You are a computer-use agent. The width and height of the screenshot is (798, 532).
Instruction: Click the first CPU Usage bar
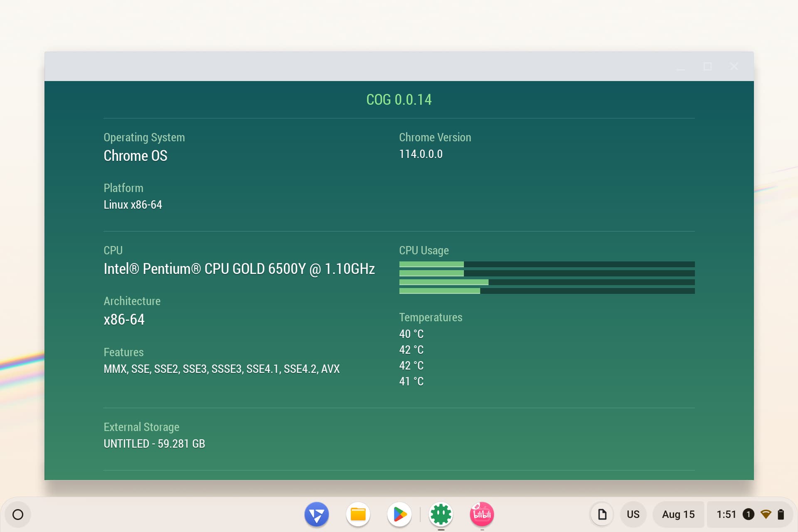[547, 264]
